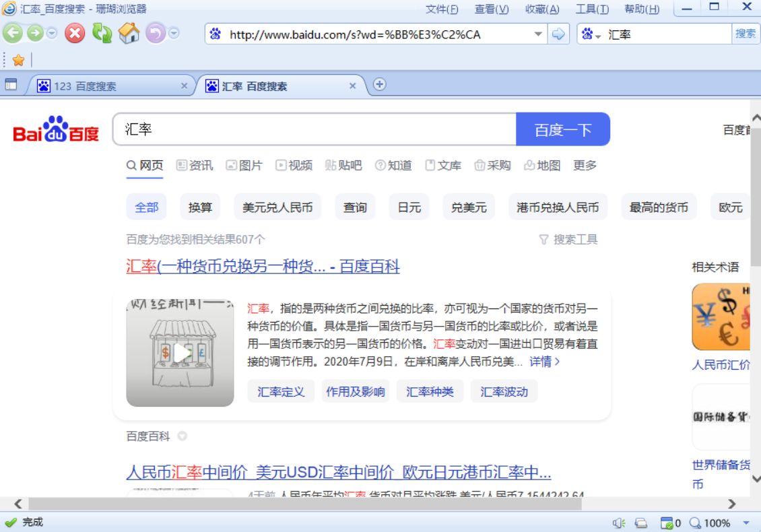The height and width of the screenshot is (532, 761).
Task: Click the small icon next to 百度百科 source
Action: pyautogui.click(x=183, y=436)
